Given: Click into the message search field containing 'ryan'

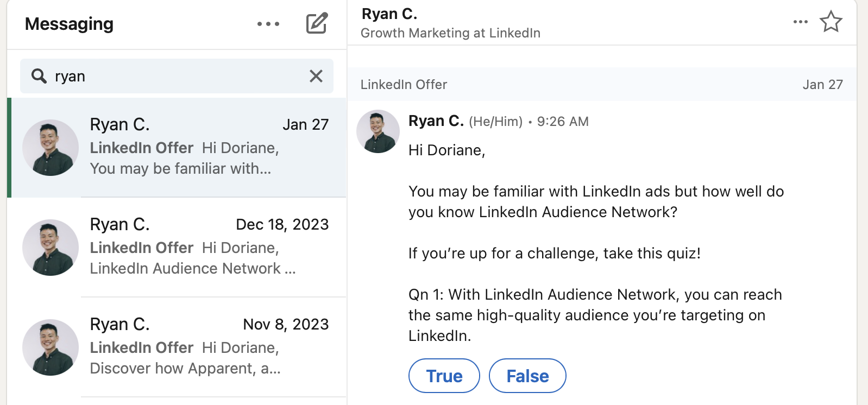Looking at the screenshot, I should [177, 76].
